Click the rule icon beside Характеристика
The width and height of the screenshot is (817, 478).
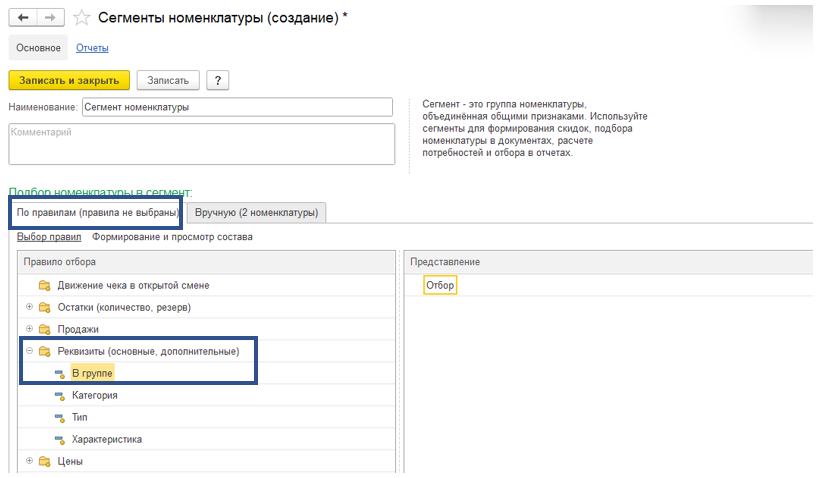(60, 439)
